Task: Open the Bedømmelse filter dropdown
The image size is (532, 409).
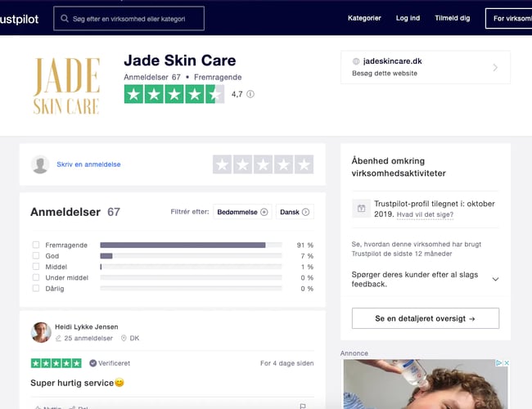Action: coord(242,212)
